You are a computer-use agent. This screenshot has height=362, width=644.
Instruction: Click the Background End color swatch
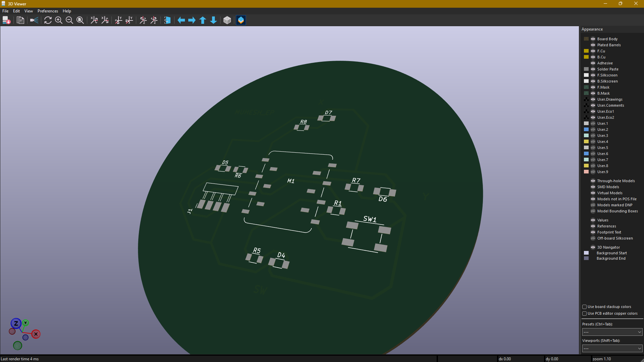(586, 258)
